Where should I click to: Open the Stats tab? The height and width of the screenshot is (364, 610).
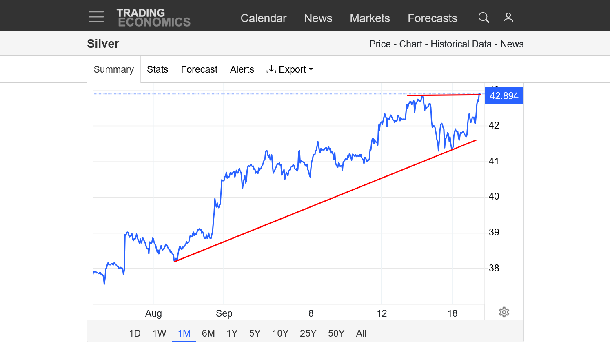tap(157, 69)
